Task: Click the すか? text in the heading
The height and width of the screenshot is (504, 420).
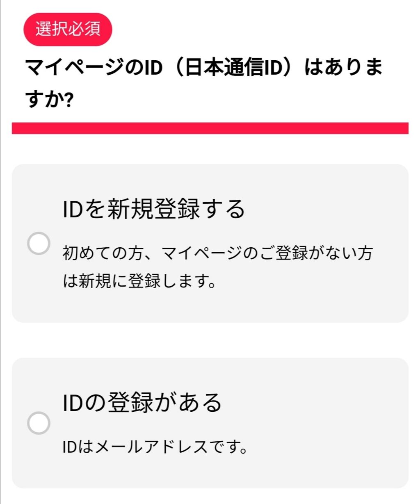Action: pos(49,99)
